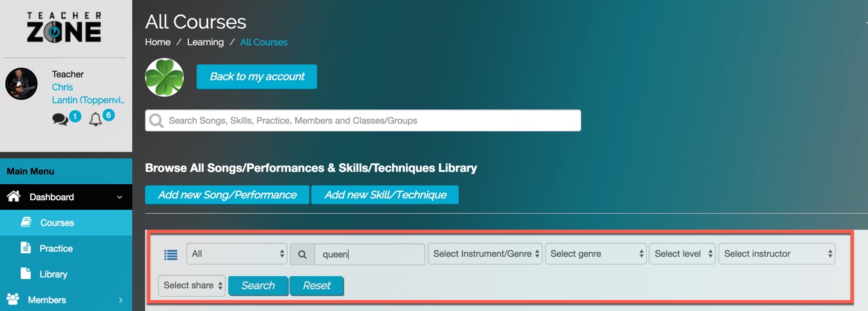Click the four-leaf clover avatar

tap(164, 77)
